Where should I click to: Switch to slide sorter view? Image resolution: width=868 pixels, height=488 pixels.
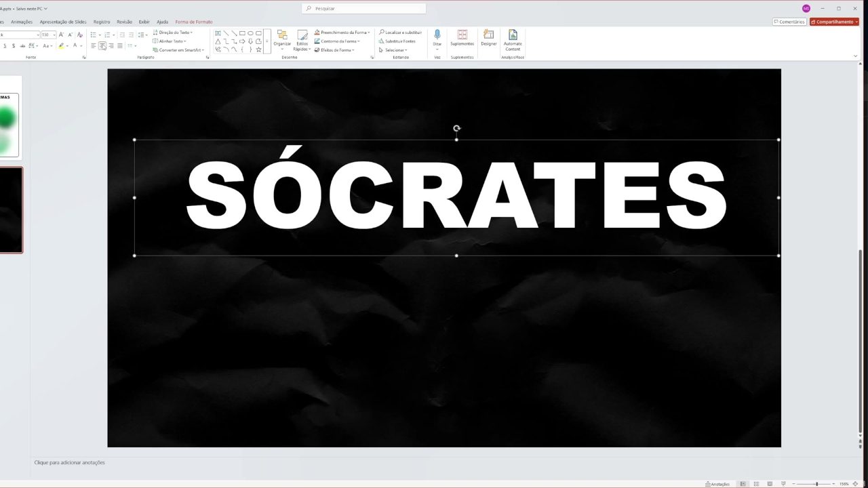[756, 484]
